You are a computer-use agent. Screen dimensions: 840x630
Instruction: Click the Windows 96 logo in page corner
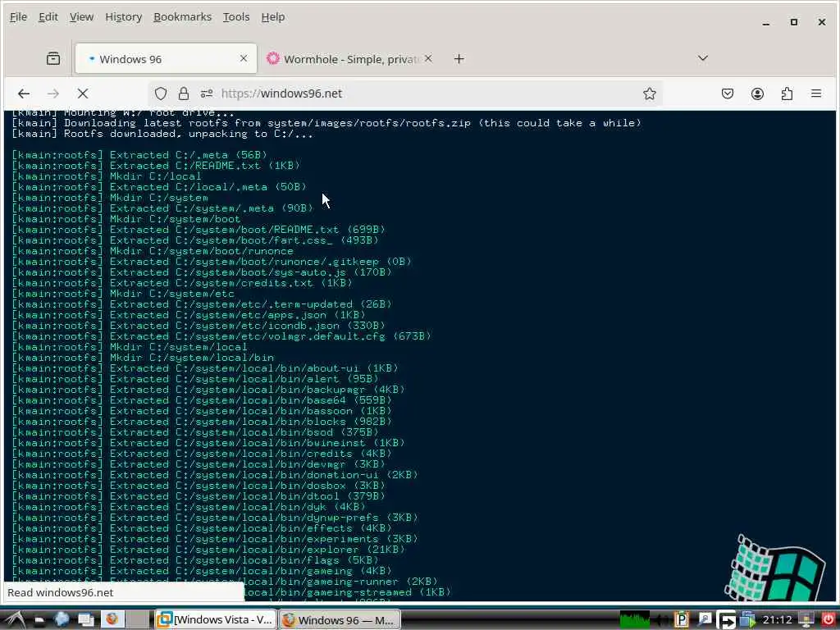pyautogui.click(x=774, y=568)
